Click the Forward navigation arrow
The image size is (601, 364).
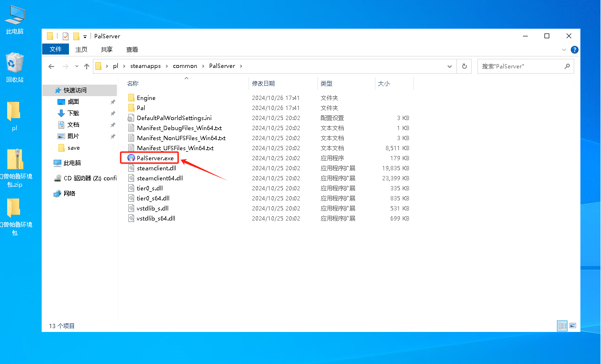point(66,66)
